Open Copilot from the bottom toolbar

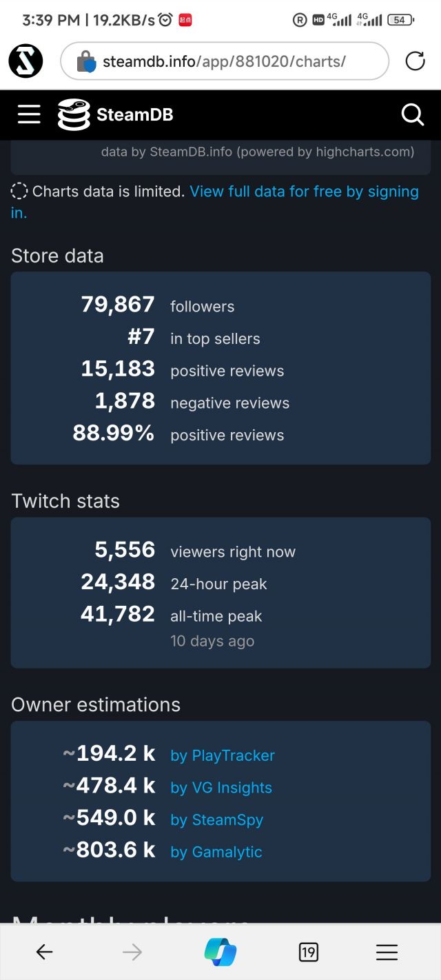(x=220, y=952)
